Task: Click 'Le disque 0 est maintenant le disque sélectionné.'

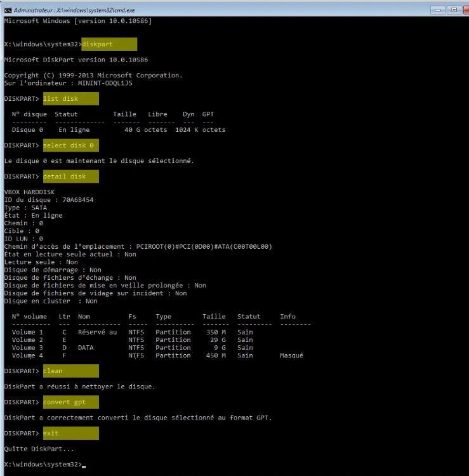Action: (99, 161)
